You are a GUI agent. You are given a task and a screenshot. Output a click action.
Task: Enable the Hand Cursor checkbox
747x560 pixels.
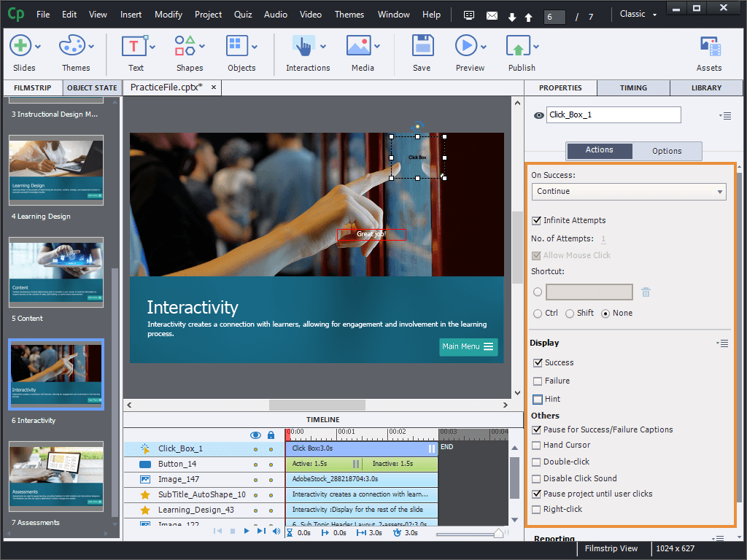(x=538, y=446)
